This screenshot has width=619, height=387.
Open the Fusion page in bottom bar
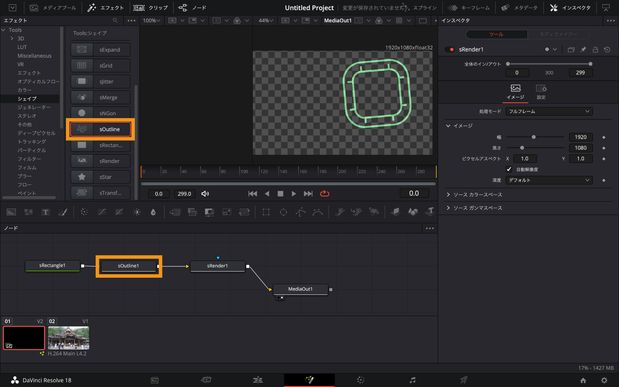click(309, 380)
